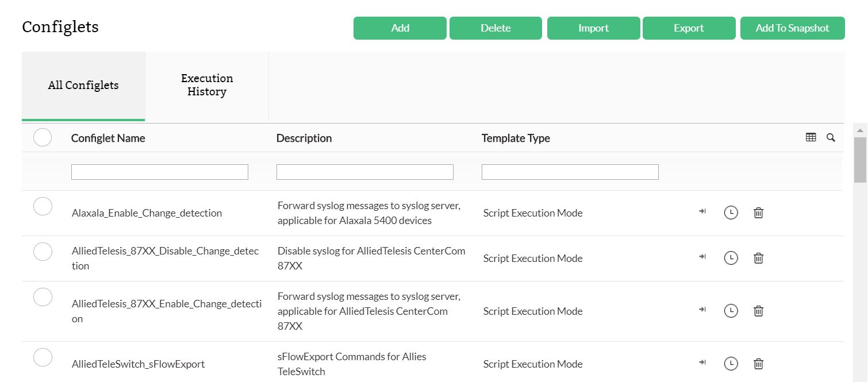Open the column chooser table icon

[x=811, y=138]
